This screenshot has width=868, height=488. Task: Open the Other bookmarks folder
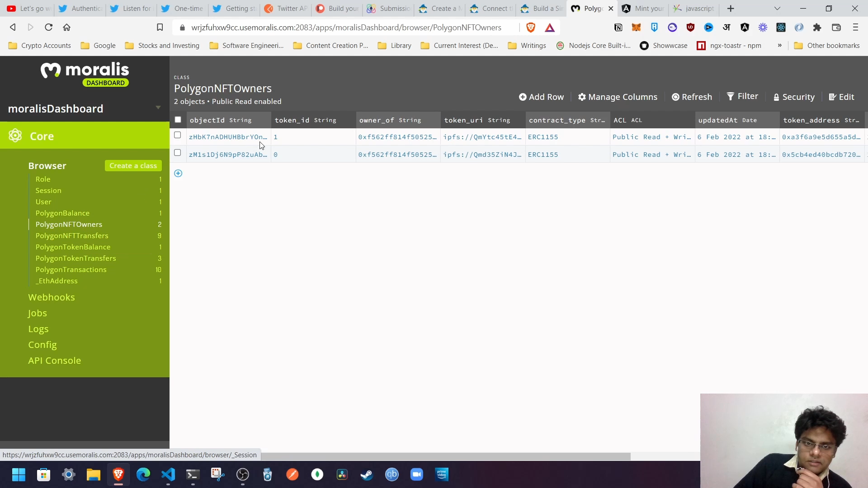[x=827, y=46]
